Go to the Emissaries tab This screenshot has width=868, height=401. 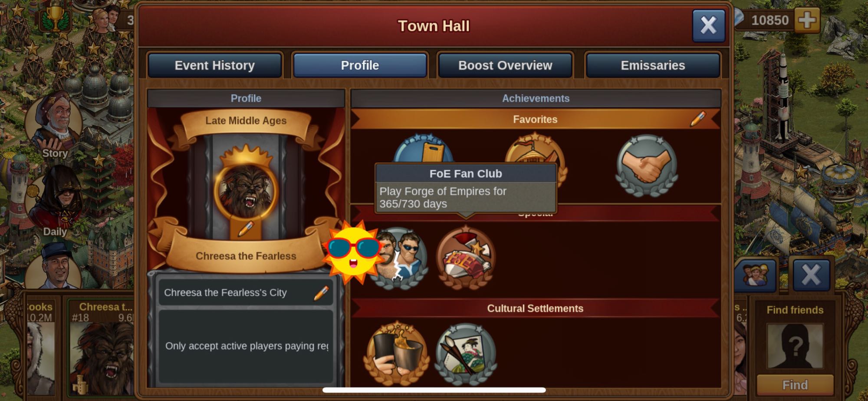click(653, 65)
